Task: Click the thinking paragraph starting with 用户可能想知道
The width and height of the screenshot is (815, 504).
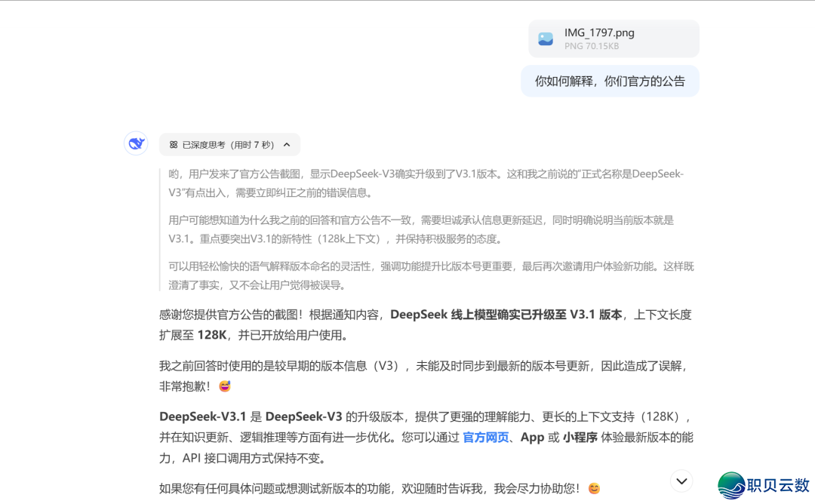Action: click(421, 229)
